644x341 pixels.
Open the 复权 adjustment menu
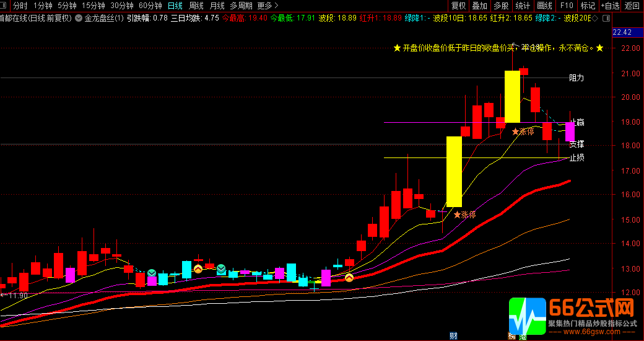458,6
